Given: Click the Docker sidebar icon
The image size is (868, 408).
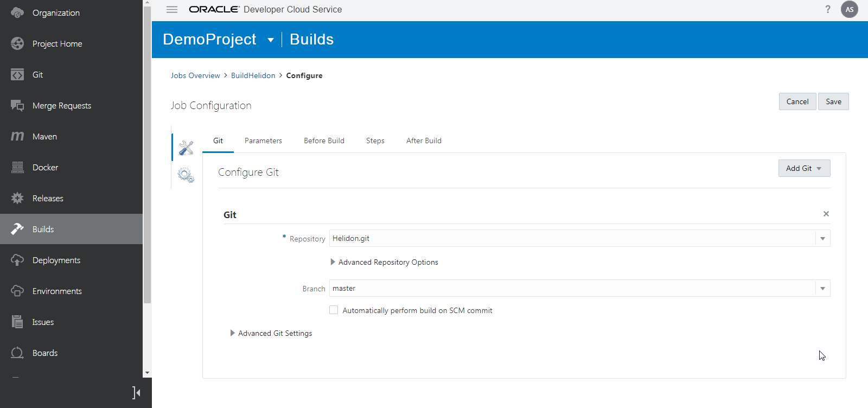Looking at the screenshot, I should click(17, 168).
